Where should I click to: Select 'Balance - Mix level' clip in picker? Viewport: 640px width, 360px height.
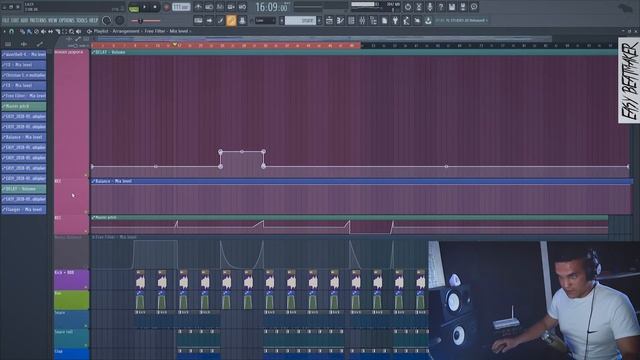pos(24,137)
